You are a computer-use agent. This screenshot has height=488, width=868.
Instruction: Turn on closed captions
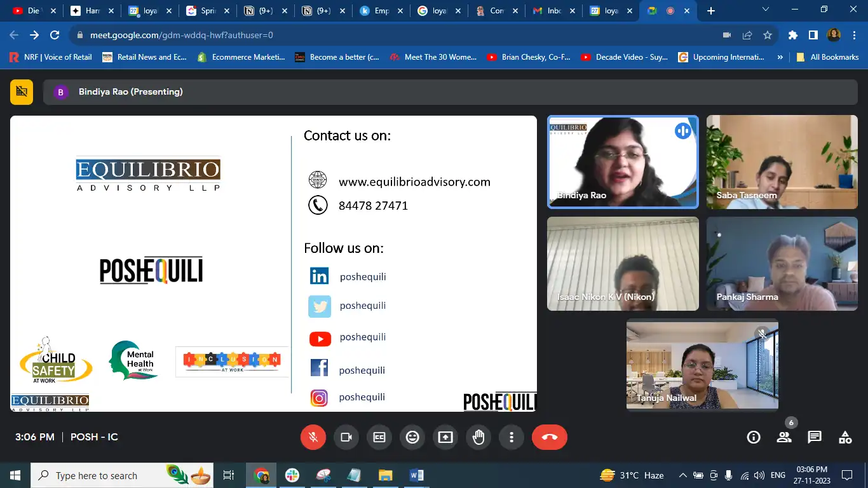379,437
